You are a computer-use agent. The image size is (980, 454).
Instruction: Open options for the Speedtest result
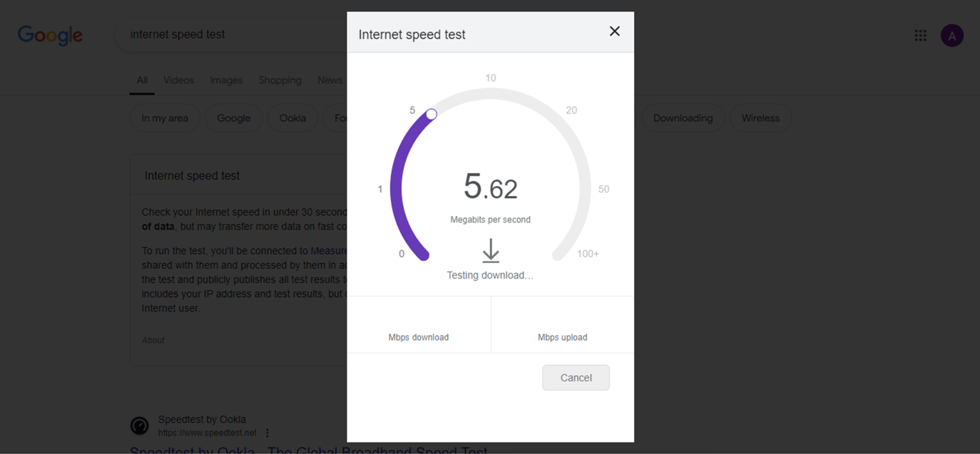click(x=267, y=433)
